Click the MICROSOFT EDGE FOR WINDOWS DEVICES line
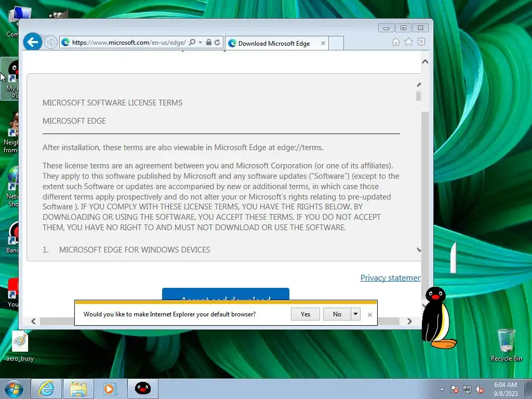Image resolution: width=532 pixels, height=399 pixels. 135,250
